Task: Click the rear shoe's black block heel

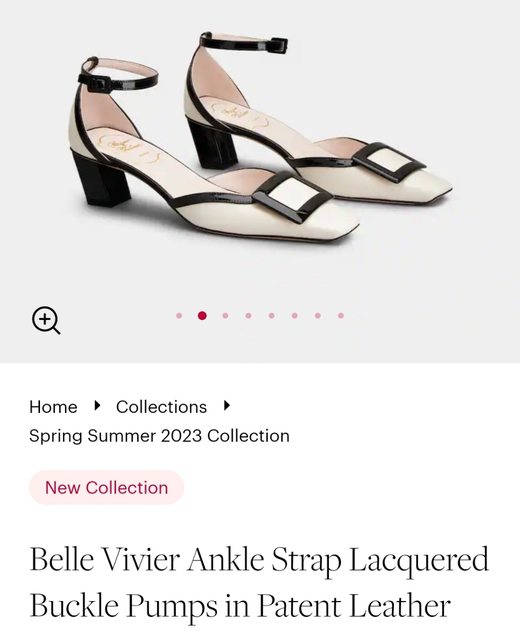Action: 211,143
